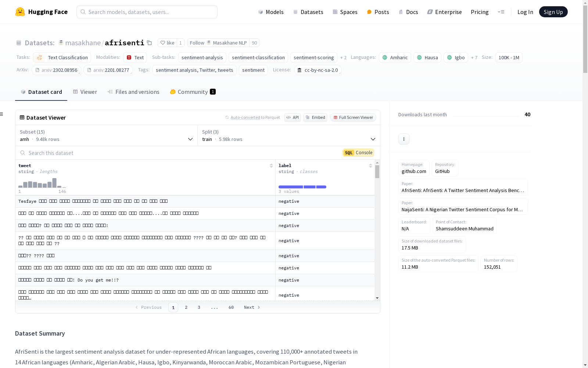Click the sentiment tag
This screenshot has height=368, width=588.
[253, 70]
